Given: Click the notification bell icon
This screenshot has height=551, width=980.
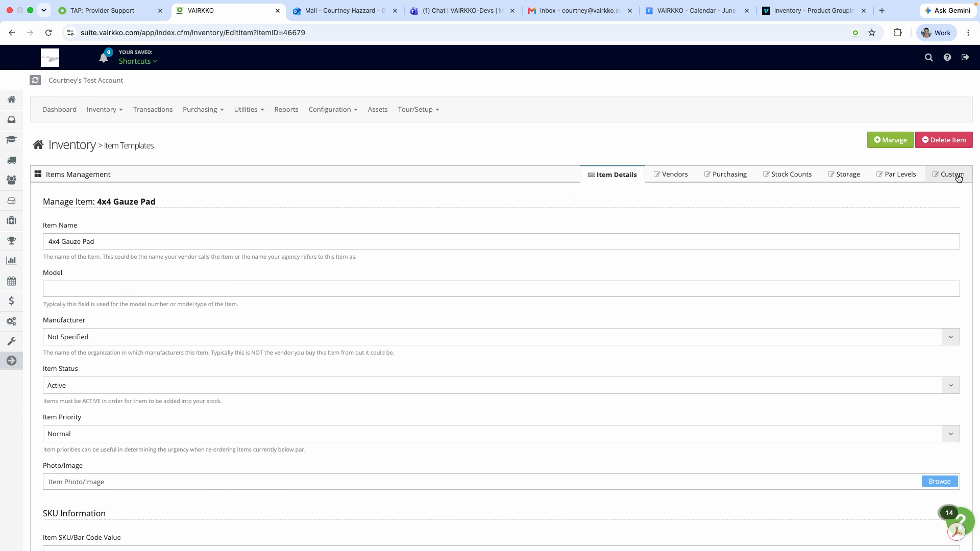Looking at the screenshot, I should 104,58.
